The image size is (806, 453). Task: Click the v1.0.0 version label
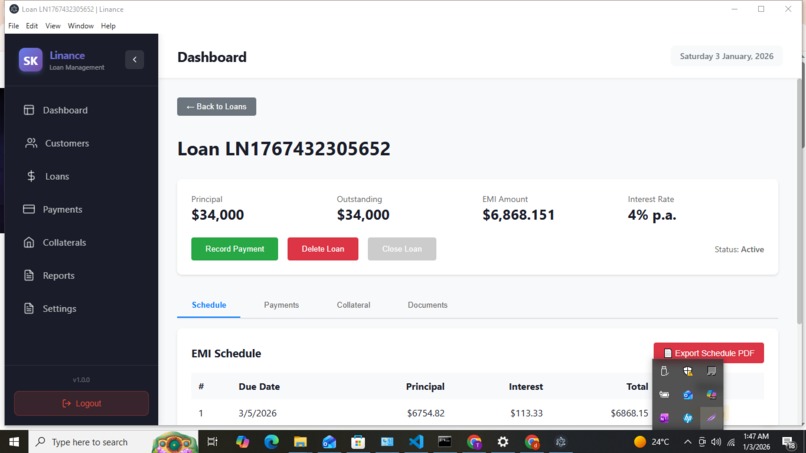(81, 380)
